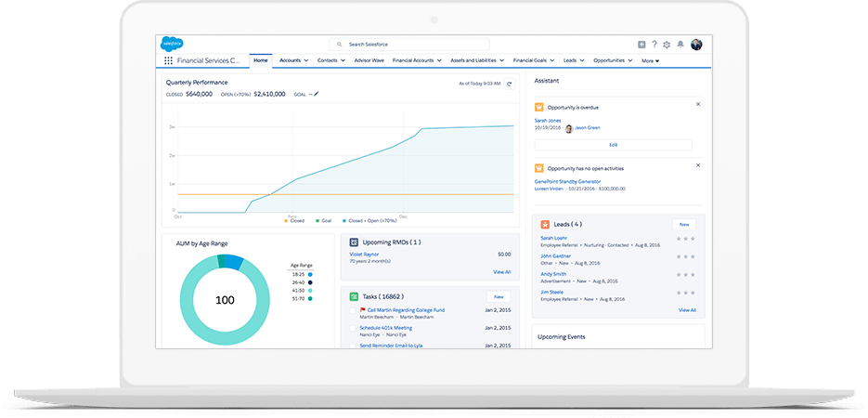Dismiss the 'Opportunity is overdue' card
Image resolution: width=868 pixels, height=418 pixels.
pyautogui.click(x=697, y=104)
